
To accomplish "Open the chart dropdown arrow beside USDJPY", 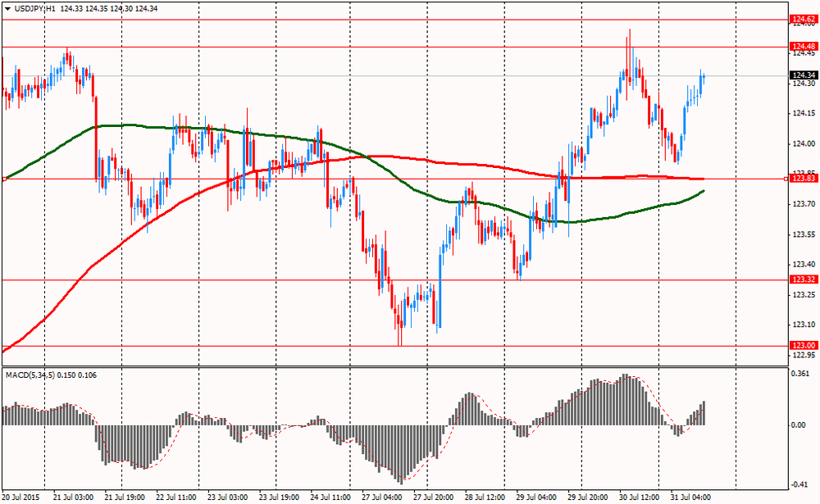I will pos(7,9).
